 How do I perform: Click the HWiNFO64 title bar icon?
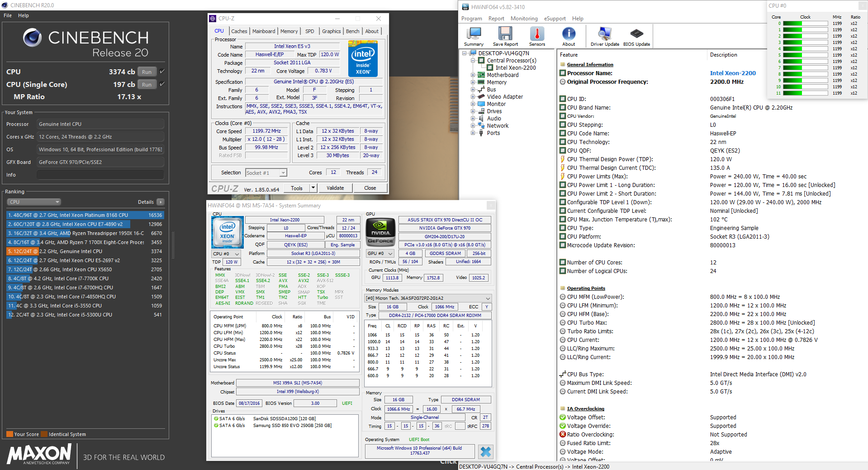[465, 7]
